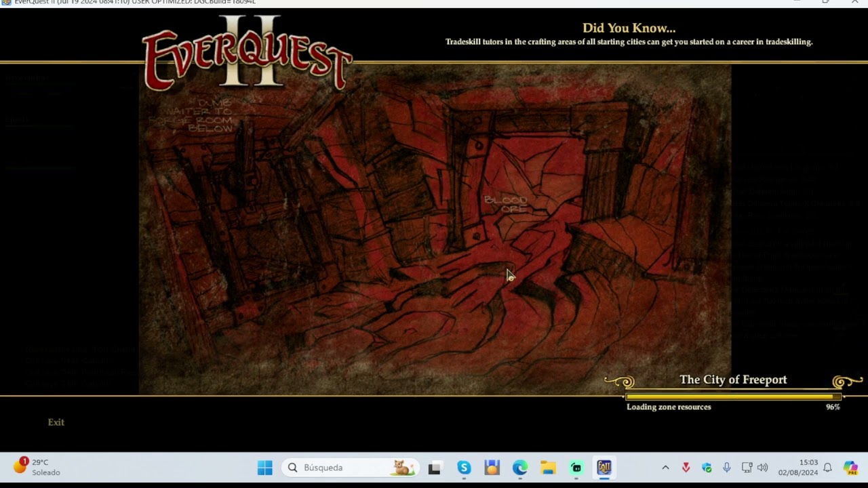Screen dimensions: 868x488
Task: Click the 'Did You Know...' heading
Action: tap(629, 28)
